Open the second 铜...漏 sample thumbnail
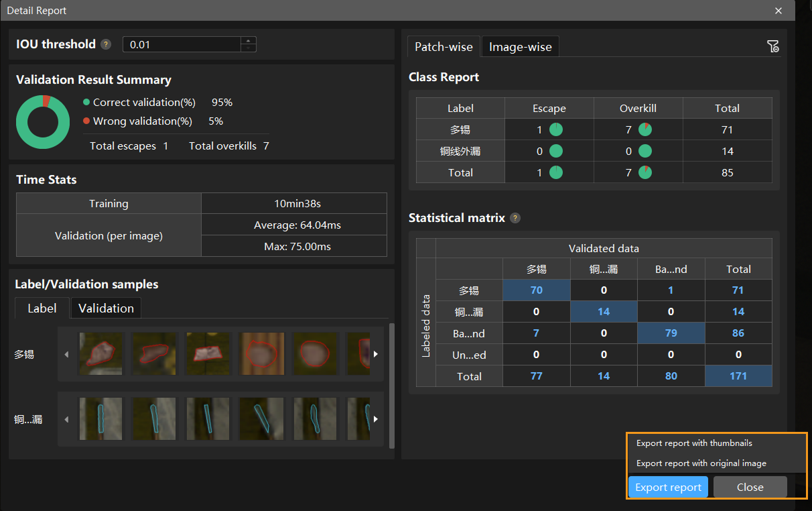The image size is (812, 511). (155, 419)
